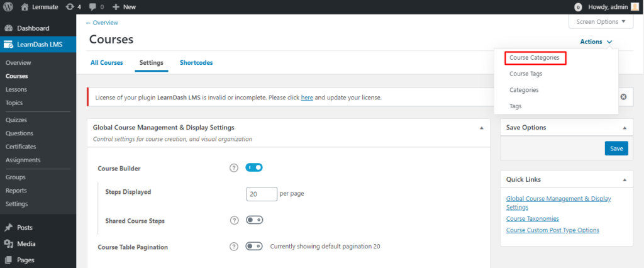Click the New label in admin bar

tap(130, 7)
